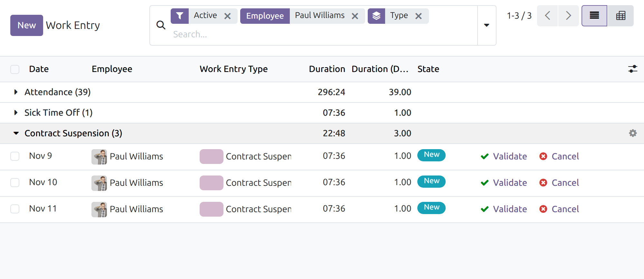Toggle the select-all checkbox in header
Viewport: 644px width, 279px height.
[x=15, y=69]
